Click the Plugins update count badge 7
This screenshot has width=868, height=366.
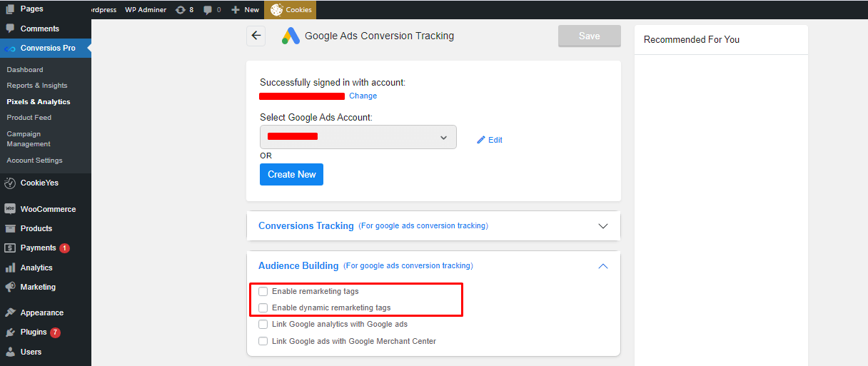pos(55,332)
